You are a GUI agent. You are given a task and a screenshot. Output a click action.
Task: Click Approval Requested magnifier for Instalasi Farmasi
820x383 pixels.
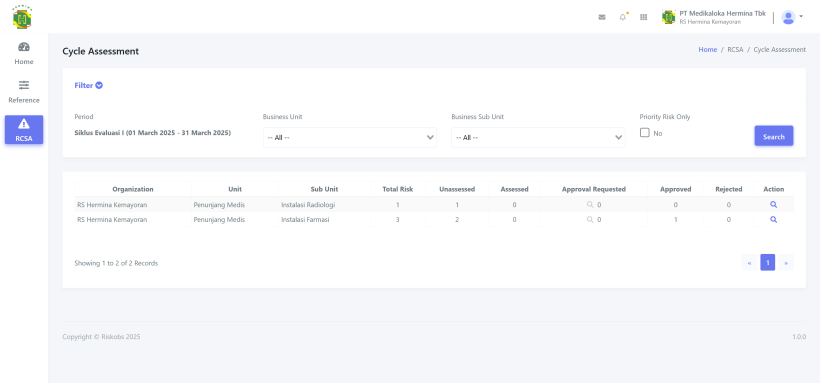coord(590,220)
